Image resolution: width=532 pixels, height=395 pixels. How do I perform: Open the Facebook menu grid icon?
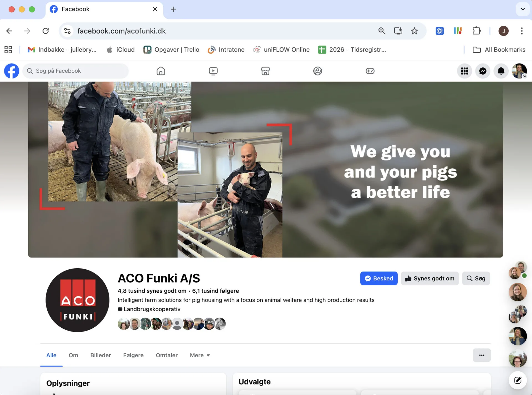coord(465,71)
